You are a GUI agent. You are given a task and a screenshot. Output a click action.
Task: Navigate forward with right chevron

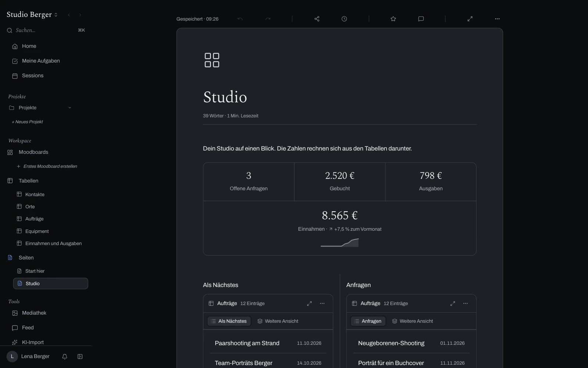click(80, 15)
